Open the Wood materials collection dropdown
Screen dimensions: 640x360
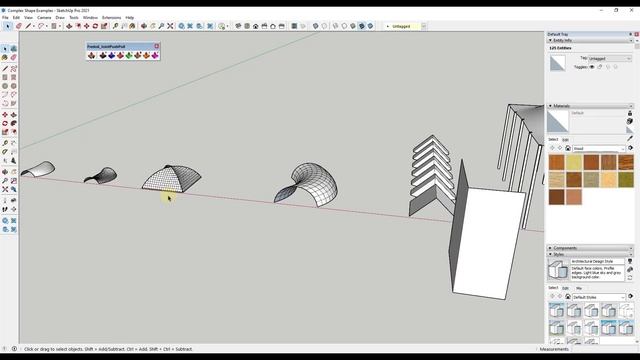pyautogui.click(x=599, y=149)
